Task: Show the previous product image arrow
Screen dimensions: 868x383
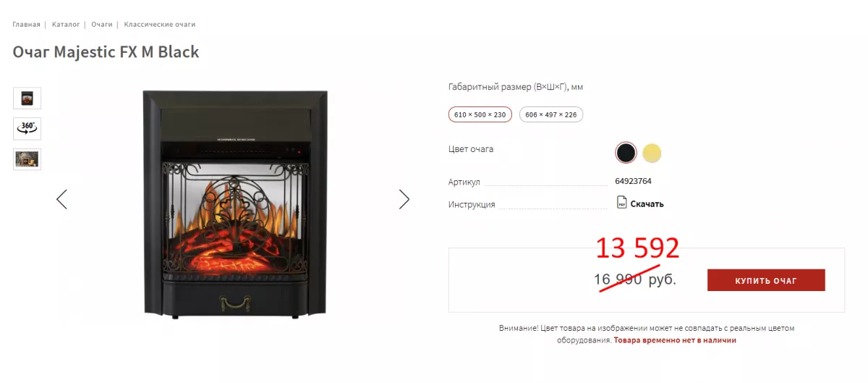Action: click(x=61, y=199)
